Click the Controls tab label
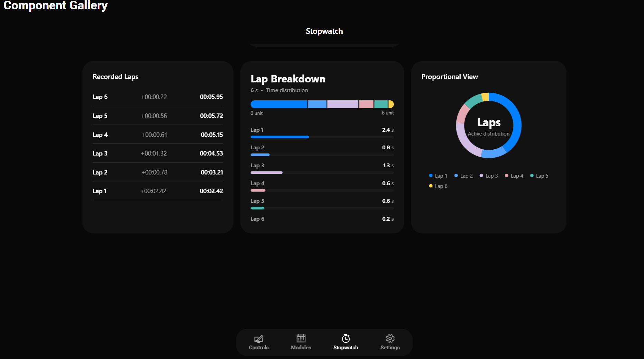This screenshot has height=359, width=644. pyautogui.click(x=259, y=348)
